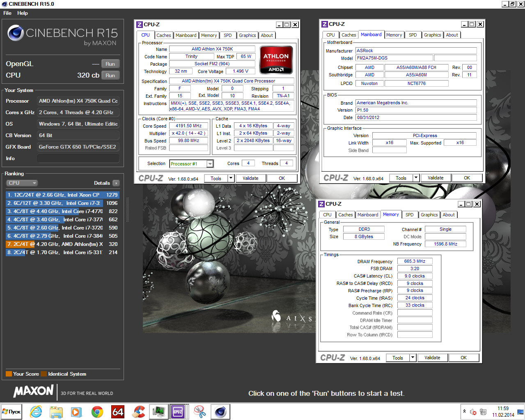Screen dimensions: 525x420
Task: Click the GFX Board GeForce GTX 650 Ti field
Action: (78, 147)
